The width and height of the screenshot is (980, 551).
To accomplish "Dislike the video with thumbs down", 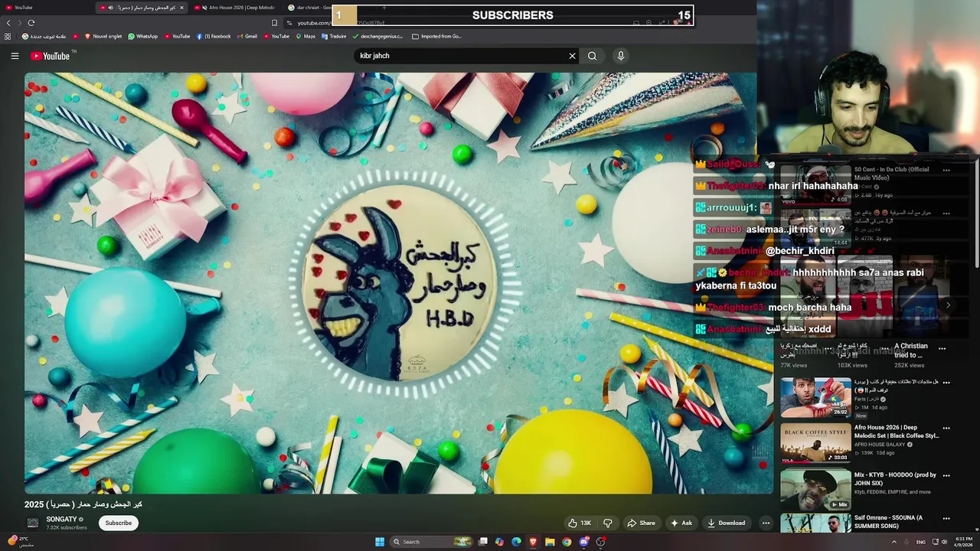I will [x=608, y=523].
